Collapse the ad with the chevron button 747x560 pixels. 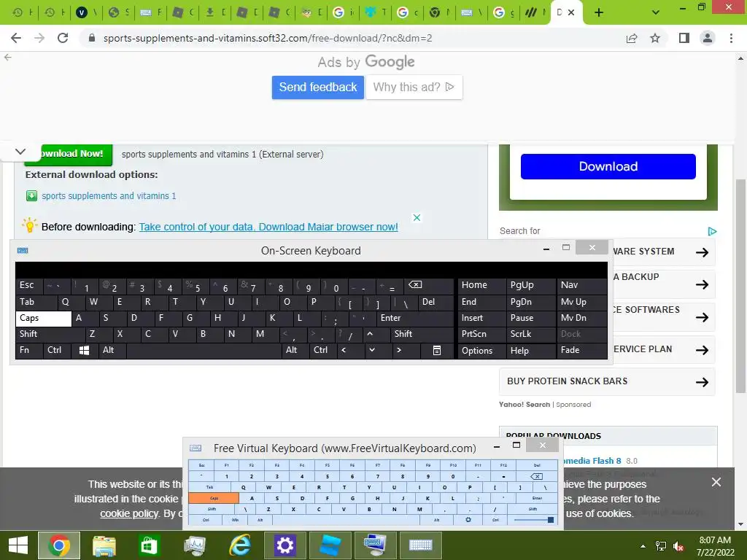[x=20, y=152]
